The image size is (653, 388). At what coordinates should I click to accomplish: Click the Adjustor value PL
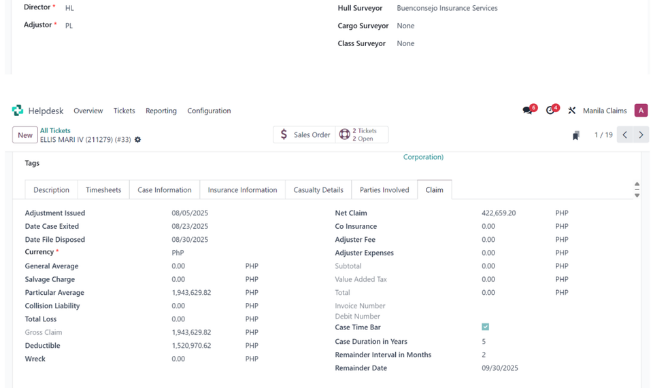pyautogui.click(x=69, y=25)
